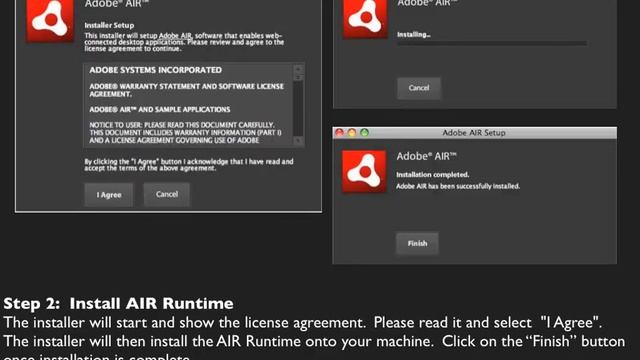The width and height of the screenshot is (640, 360).
Task: Click the 'Installer Setup' heading
Action: pyautogui.click(x=109, y=25)
